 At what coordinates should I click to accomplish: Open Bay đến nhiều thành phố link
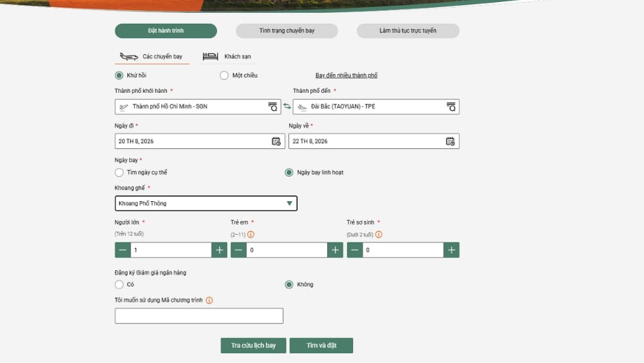[346, 75]
